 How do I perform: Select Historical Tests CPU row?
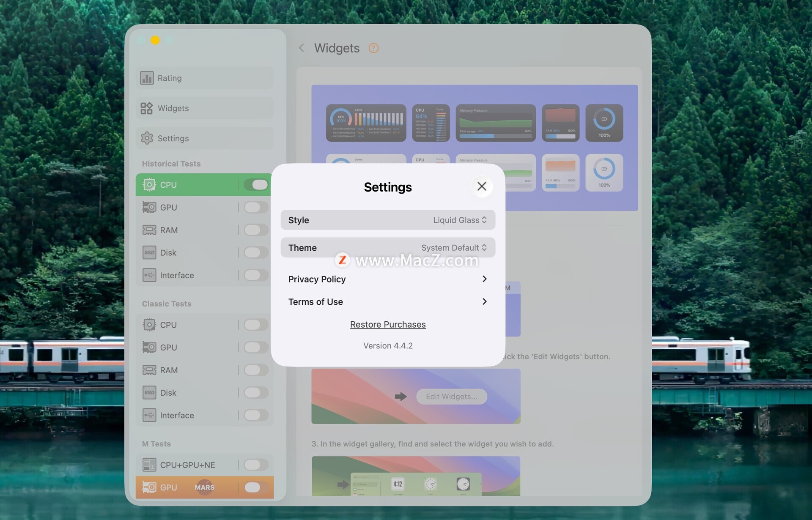204,185
